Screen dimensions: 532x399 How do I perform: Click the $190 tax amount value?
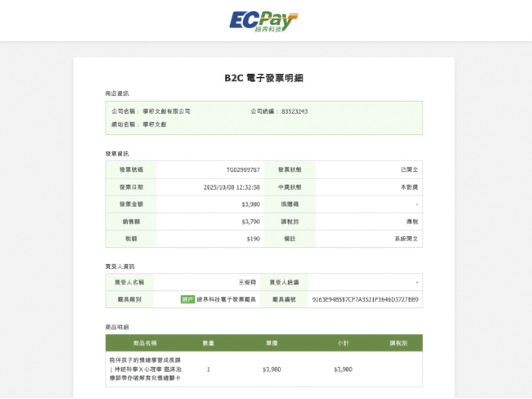pyautogui.click(x=253, y=239)
